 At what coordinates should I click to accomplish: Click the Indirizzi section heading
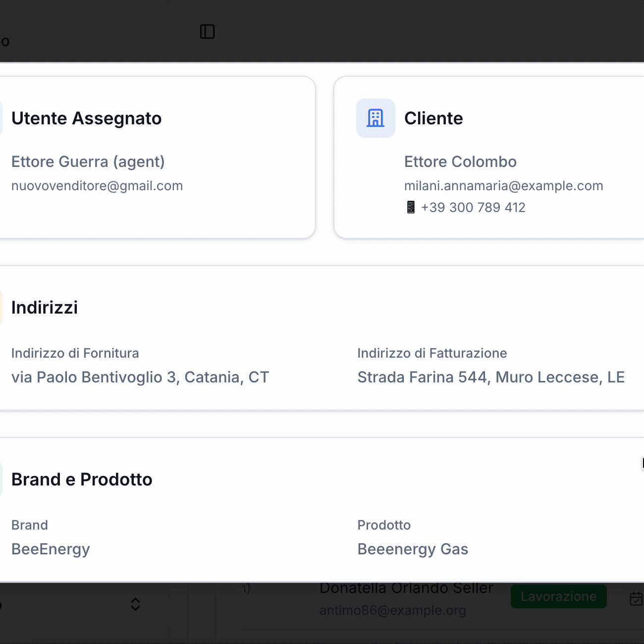pos(45,308)
